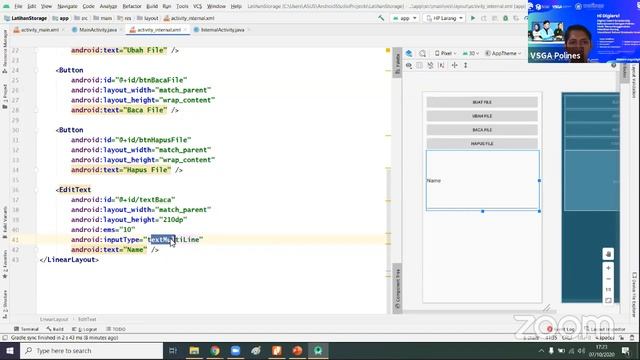Open Google Chrome from the taskbar
Image resolution: width=640 pixels, height=360 pixels.
click(x=215, y=351)
